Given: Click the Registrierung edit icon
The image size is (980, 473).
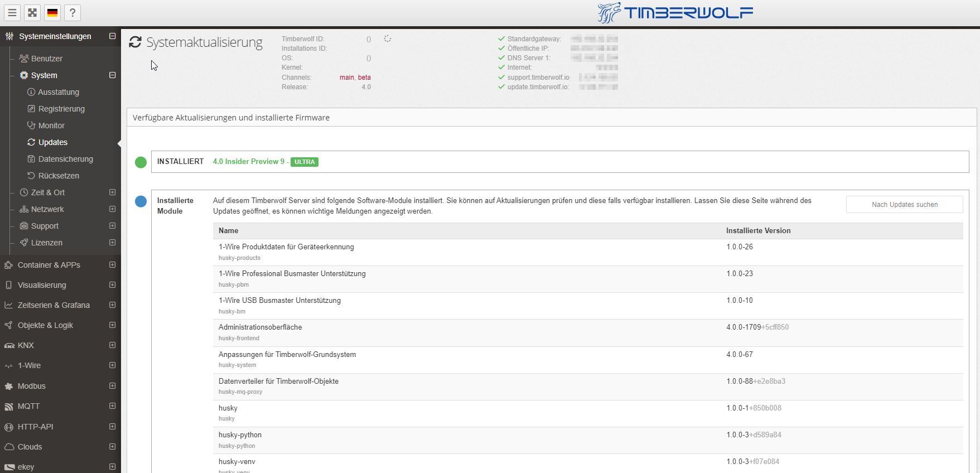Looking at the screenshot, I should (31, 109).
